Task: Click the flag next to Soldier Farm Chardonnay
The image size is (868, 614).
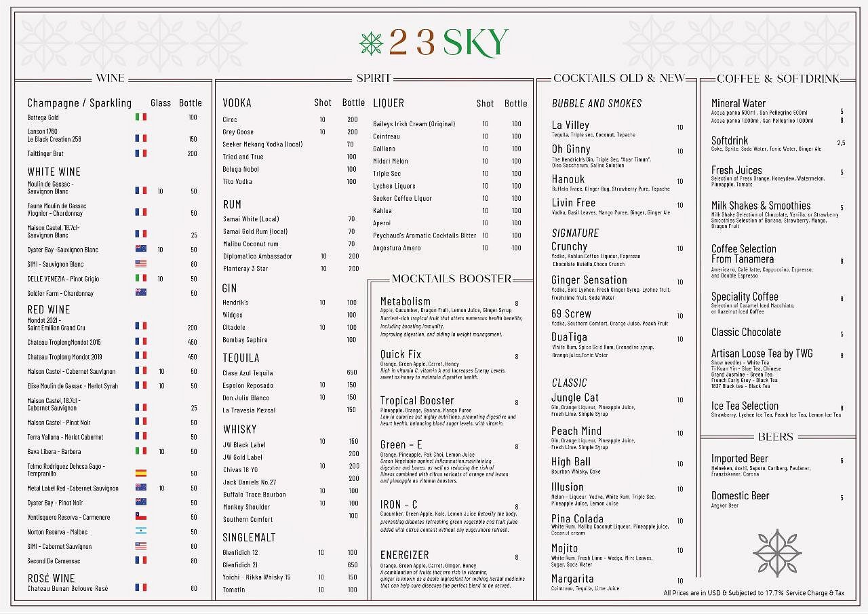Action: click(140, 292)
